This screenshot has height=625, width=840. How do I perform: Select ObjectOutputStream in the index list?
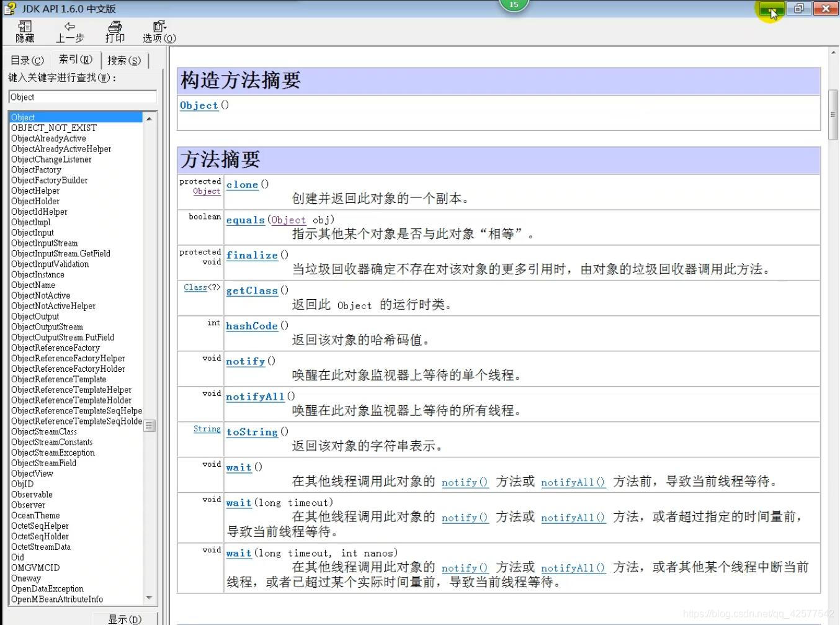[47, 327]
